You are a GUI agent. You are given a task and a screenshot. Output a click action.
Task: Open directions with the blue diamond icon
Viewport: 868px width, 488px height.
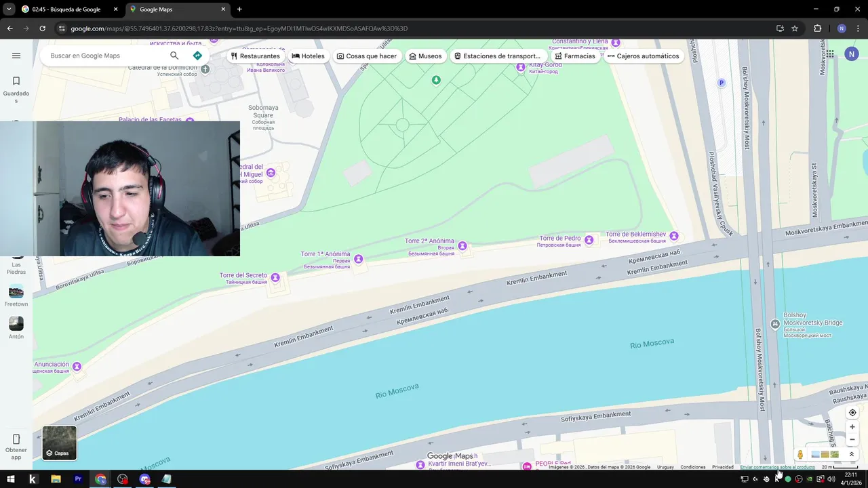pyautogui.click(x=197, y=56)
